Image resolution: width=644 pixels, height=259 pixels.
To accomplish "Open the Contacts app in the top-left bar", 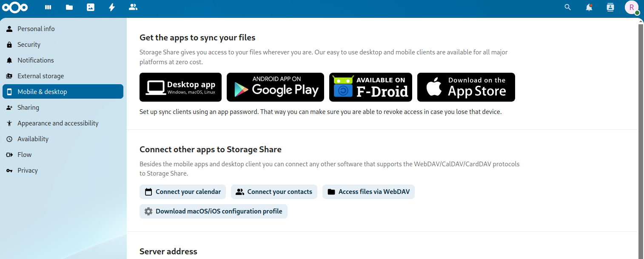I will point(133,7).
